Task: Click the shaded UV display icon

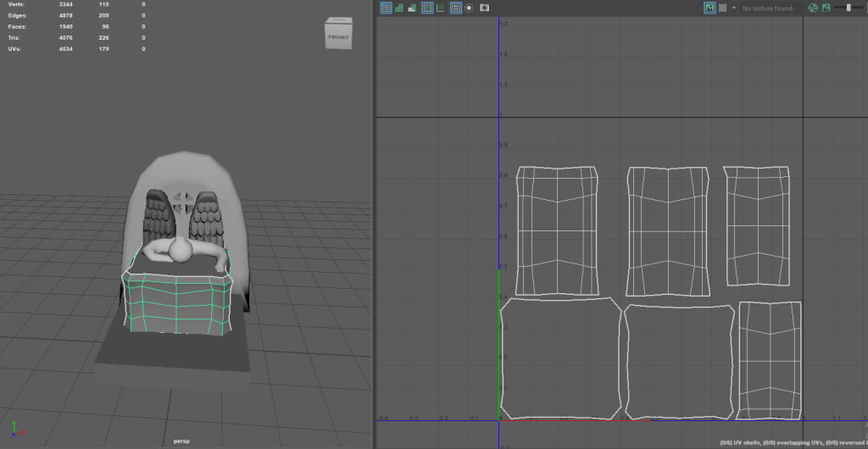Action: (x=399, y=8)
